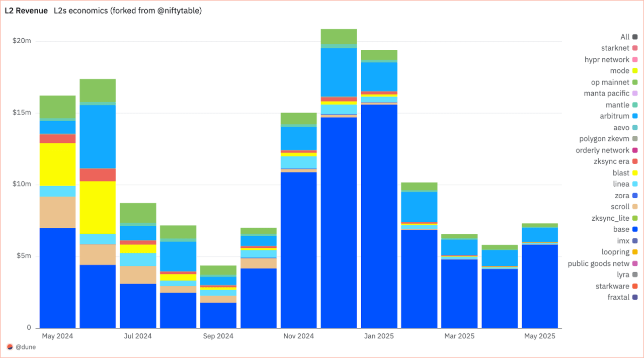This screenshot has height=358, width=644.
Task: Toggle the mantle series label in legend
Action: pyautogui.click(x=617, y=105)
